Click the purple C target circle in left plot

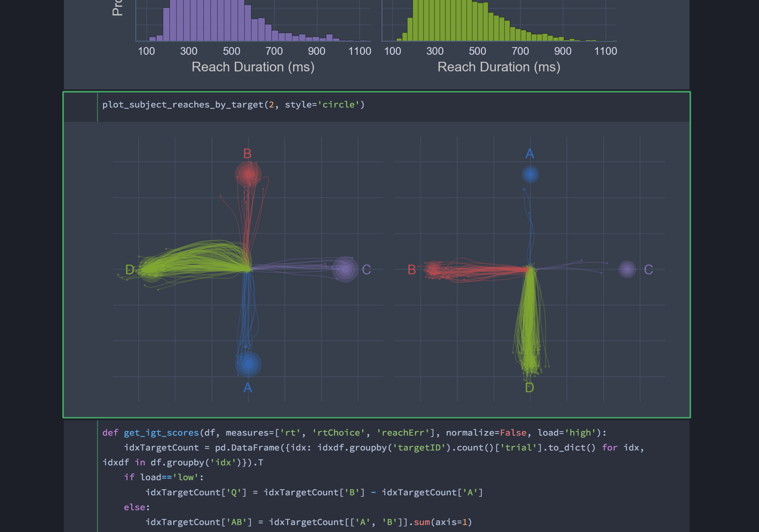345,269
